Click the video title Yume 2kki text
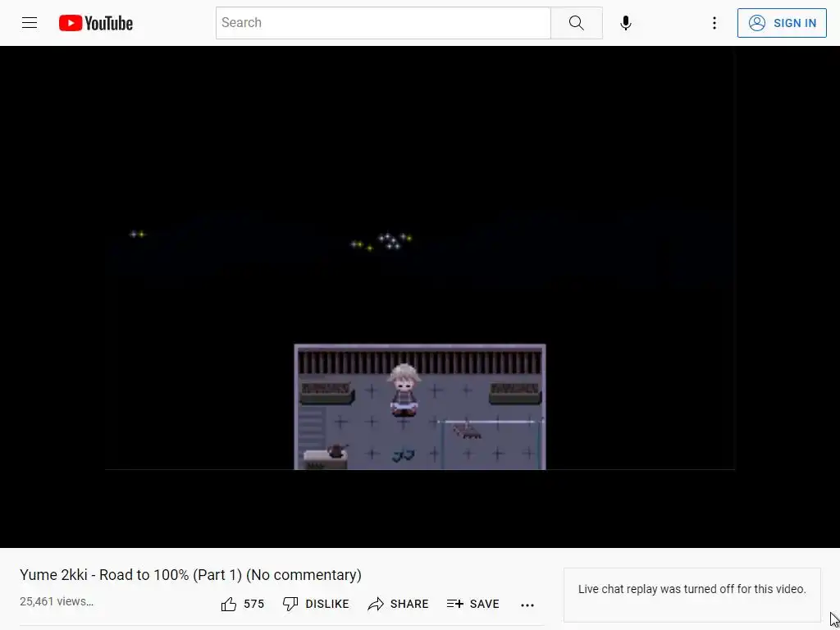This screenshot has height=630, width=840. click(x=190, y=575)
